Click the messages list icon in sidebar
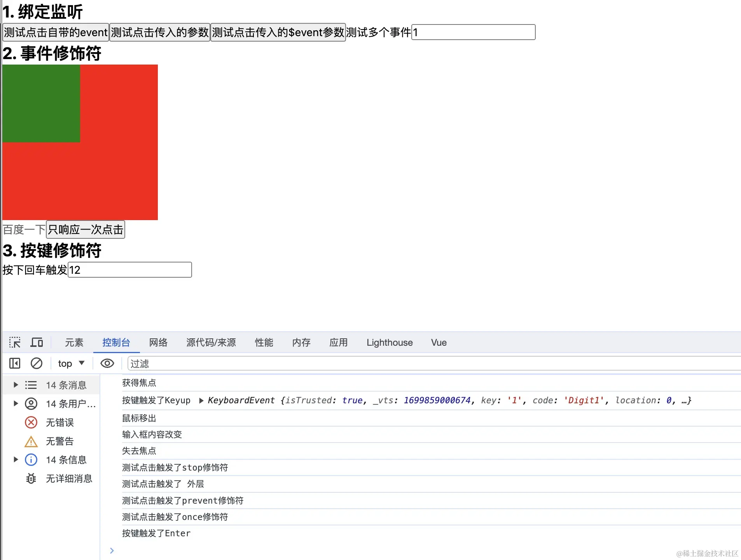The height and width of the screenshot is (560, 741). pos(31,385)
